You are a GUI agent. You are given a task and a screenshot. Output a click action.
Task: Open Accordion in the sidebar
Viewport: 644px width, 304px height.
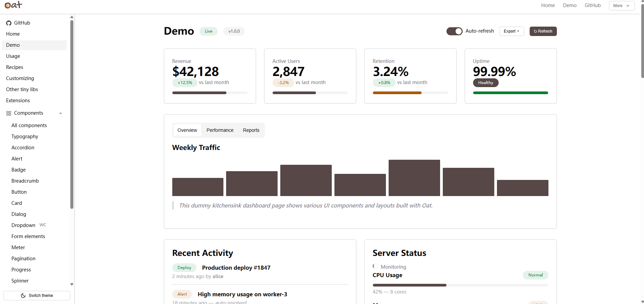(23, 148)
